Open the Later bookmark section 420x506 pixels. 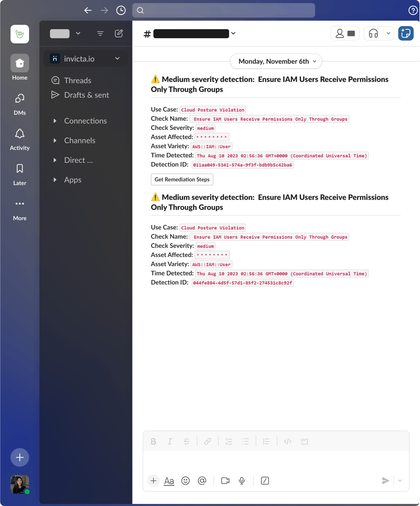(x=20, y=175)
